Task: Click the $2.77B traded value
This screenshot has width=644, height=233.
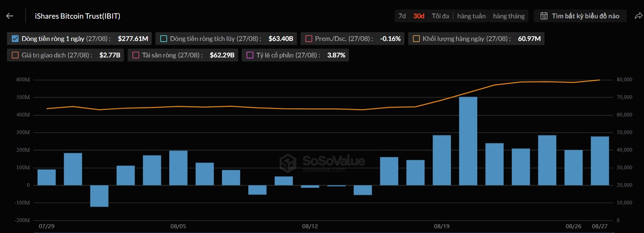Action: point(110,55)
